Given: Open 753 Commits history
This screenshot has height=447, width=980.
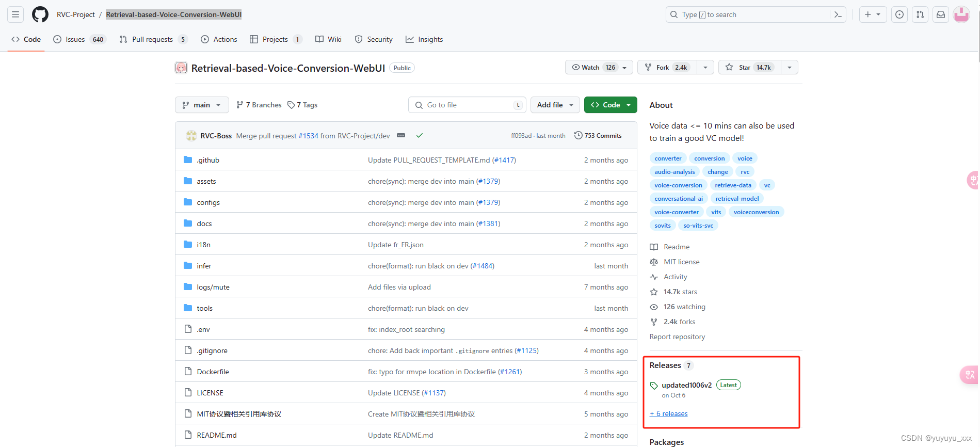Looking at the screenshot, I should tap(598, 136).
